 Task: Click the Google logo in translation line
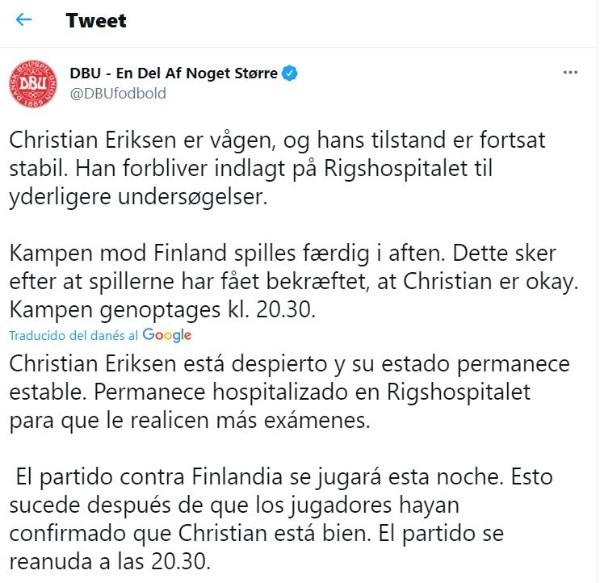point(167,335)
